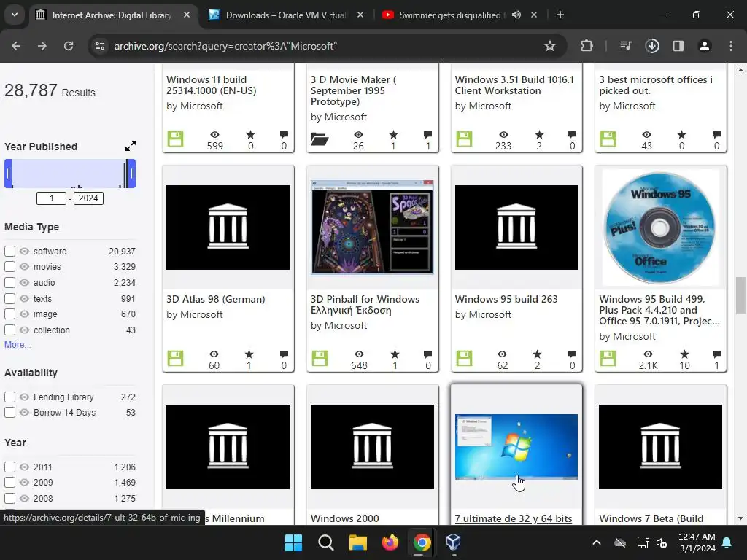747x560 pixels.
Task: Check the Borrow 14 Days checkbox
Action: tap(9, 413)
